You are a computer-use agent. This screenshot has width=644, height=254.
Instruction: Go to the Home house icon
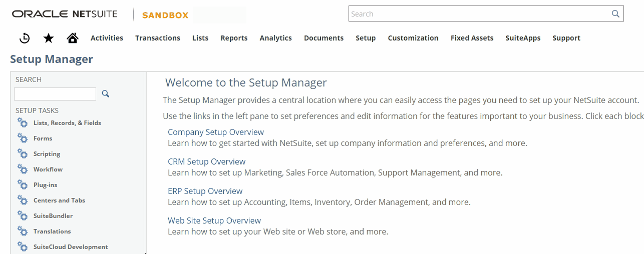[73, 38]
